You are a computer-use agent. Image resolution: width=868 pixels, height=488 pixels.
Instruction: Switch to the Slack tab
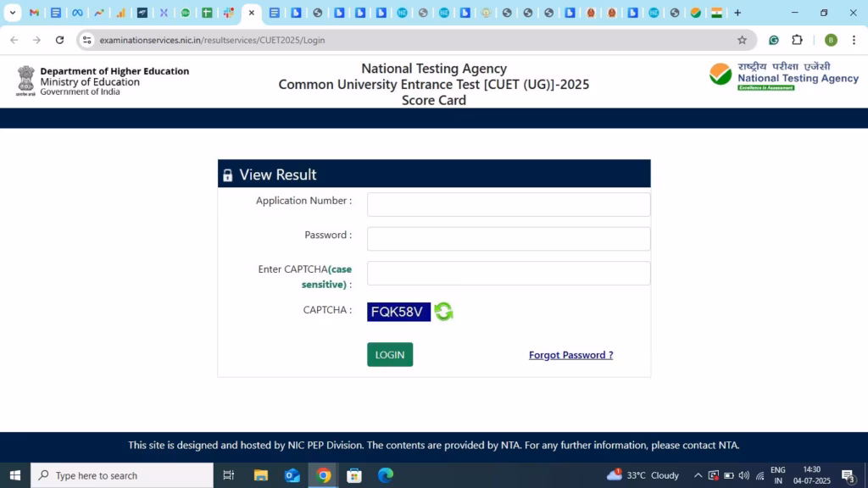(x=229, y=13)
